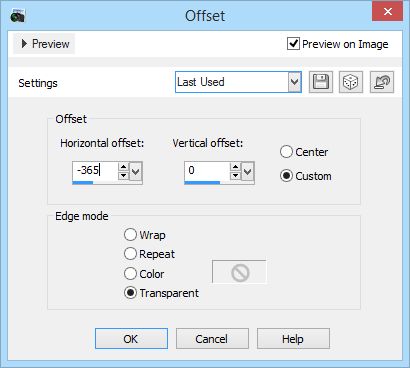This screenshot has height=368, width=410.
Task: Open the Last Used settings dropdown
Action: [295, 82]
